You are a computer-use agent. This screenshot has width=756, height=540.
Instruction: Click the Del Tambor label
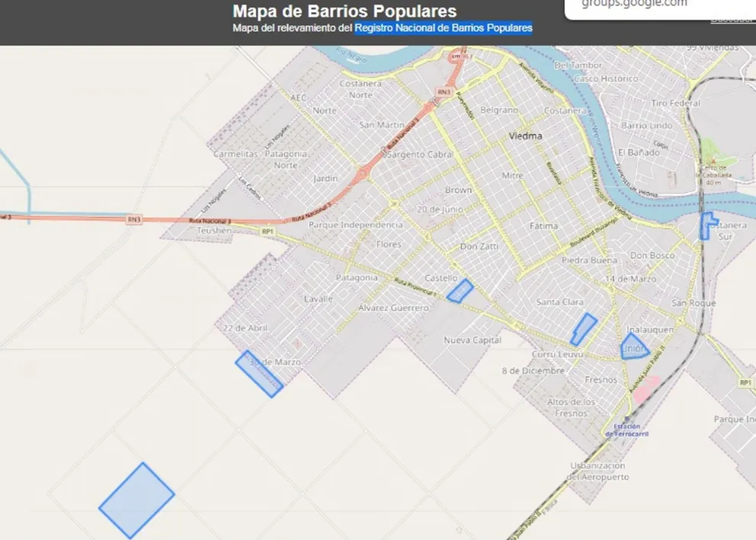pos(578,65)
